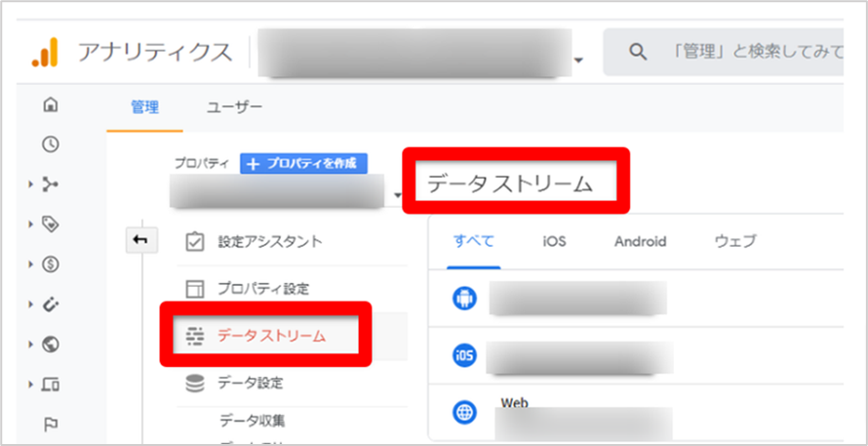This screenshot has height=446, width=868.
Task: Click the Property Settings layout icon
Action: tap(195, 289)
